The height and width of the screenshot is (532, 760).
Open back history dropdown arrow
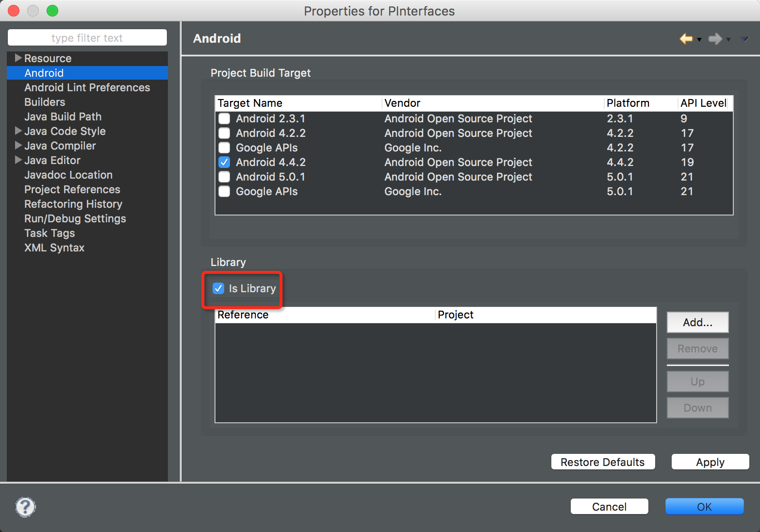[x=699, y=40]
